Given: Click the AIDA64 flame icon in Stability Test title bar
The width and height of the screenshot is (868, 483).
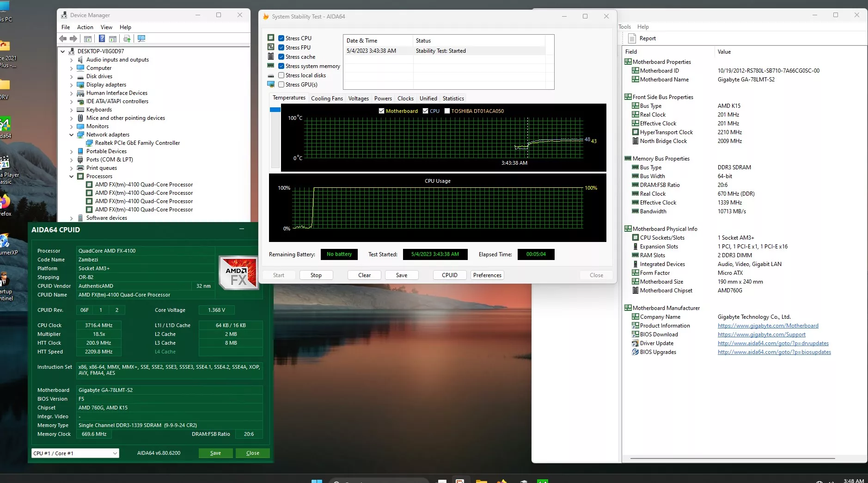Looking at the screenshot, I should (x=266, y=17).
